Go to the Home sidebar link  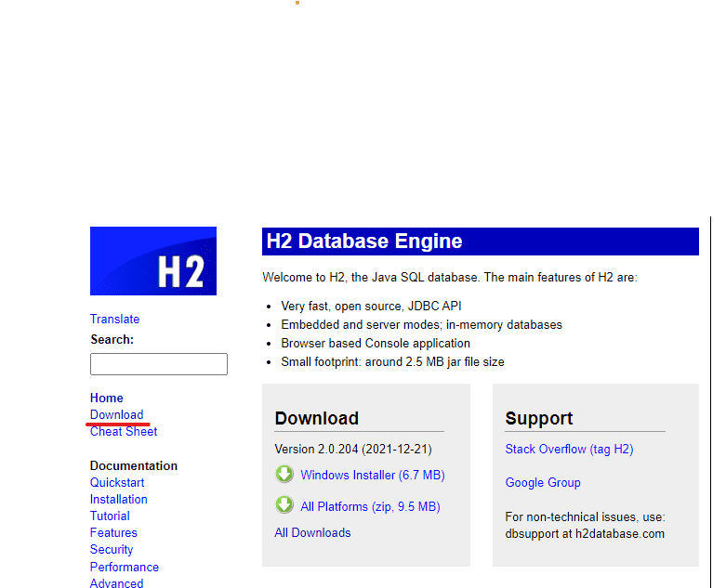[107, 399]
